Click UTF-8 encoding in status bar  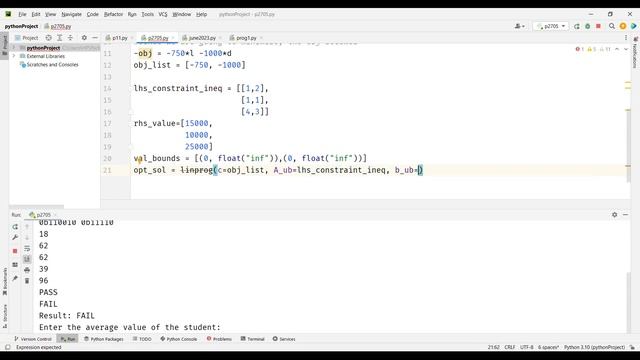coord(527,347)
